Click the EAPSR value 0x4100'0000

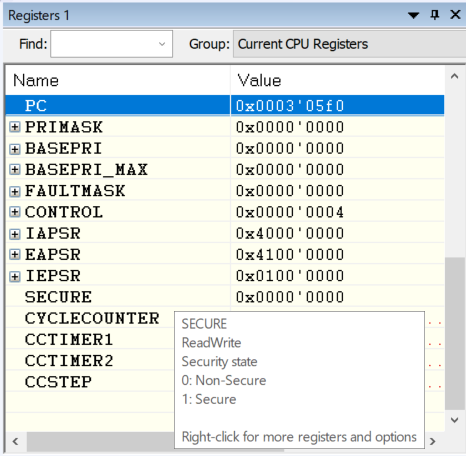click(290, 255)
